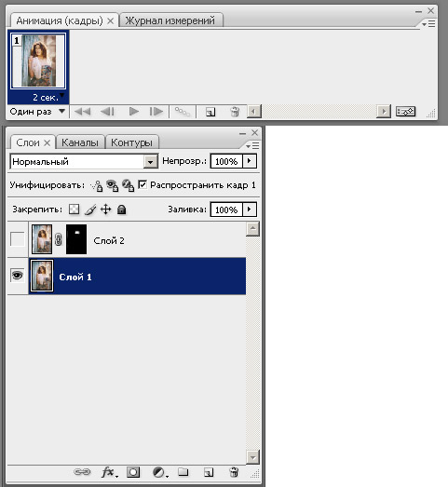The image size is (448, 487).
Task: Play the animation
Action: point(134,112)
